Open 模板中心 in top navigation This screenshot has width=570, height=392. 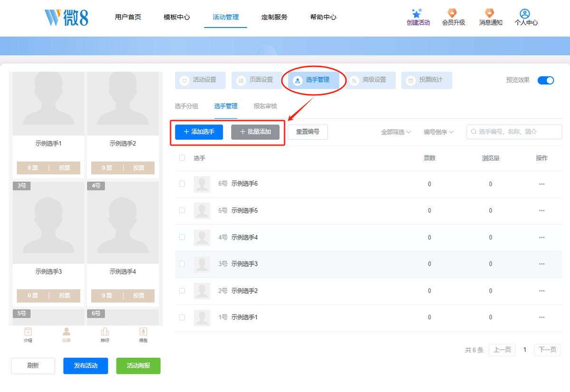point(177,17)
